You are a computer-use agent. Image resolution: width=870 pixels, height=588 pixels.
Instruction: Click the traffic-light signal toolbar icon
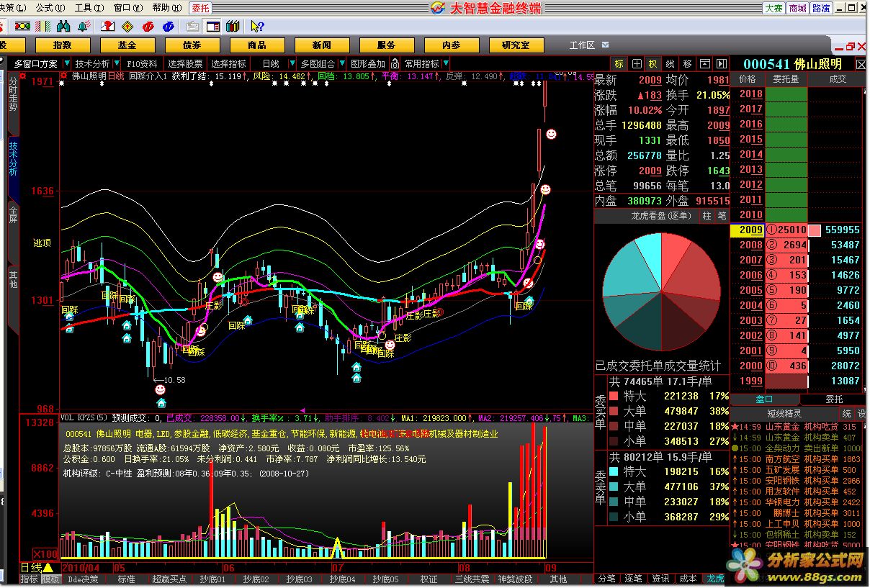pos(22,27)
